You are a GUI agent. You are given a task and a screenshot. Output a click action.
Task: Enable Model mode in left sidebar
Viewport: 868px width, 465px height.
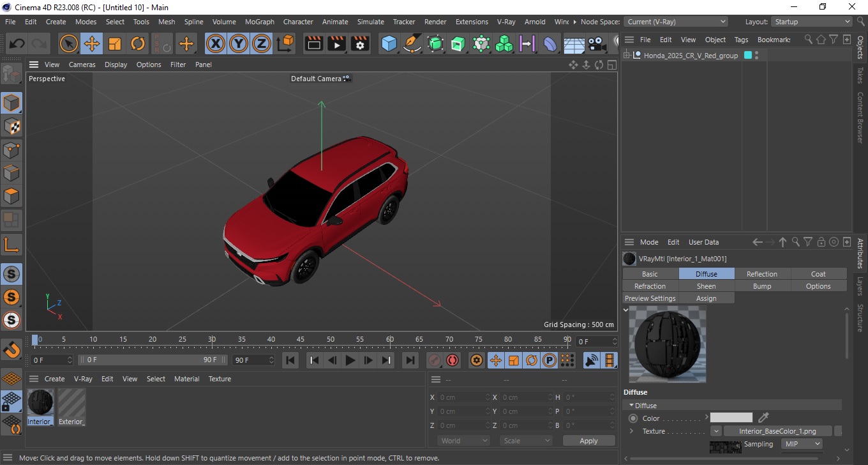coord(11,103)
